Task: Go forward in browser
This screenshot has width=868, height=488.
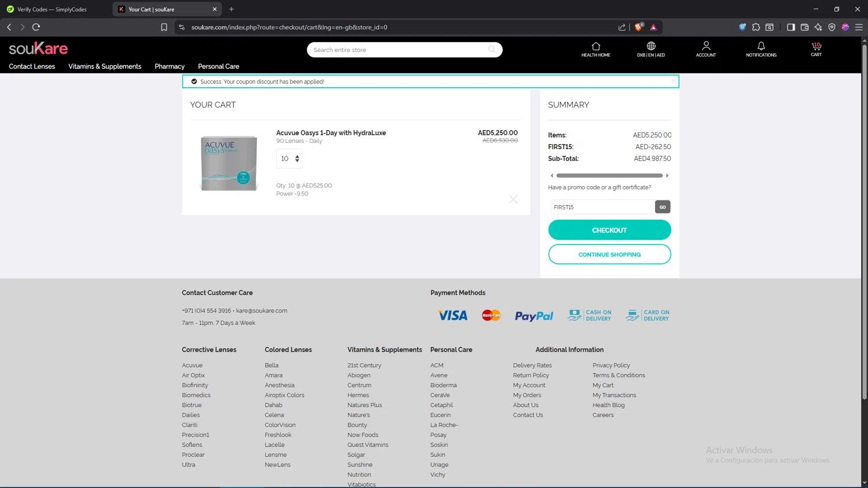Action: (x=23, y=27)
